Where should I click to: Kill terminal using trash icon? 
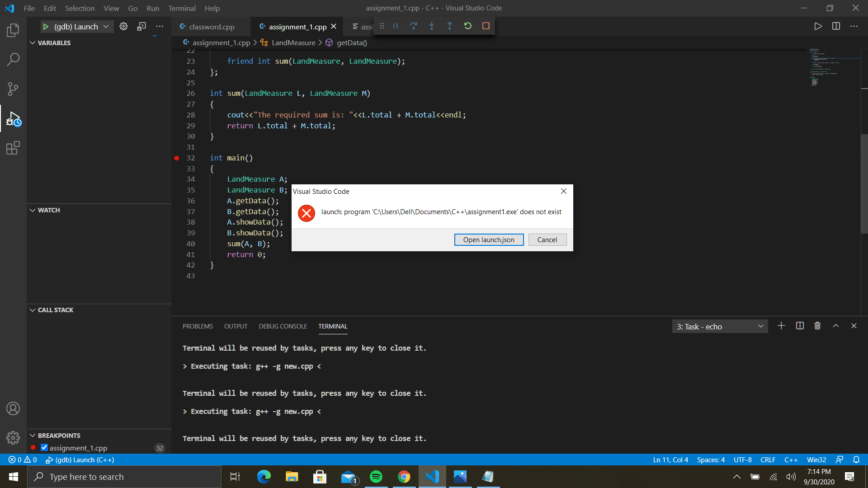pyautogui.click(x=817, y=326)
